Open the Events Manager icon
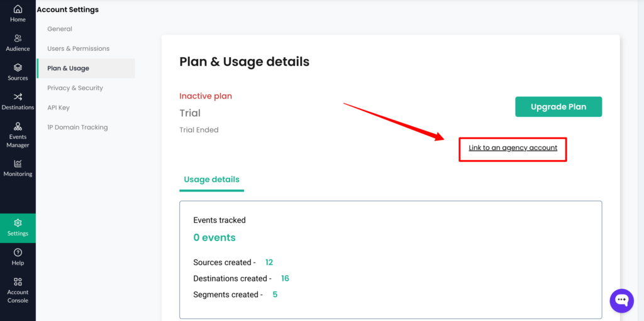Screen dimensions: 644x321 [x=18, y=126]
